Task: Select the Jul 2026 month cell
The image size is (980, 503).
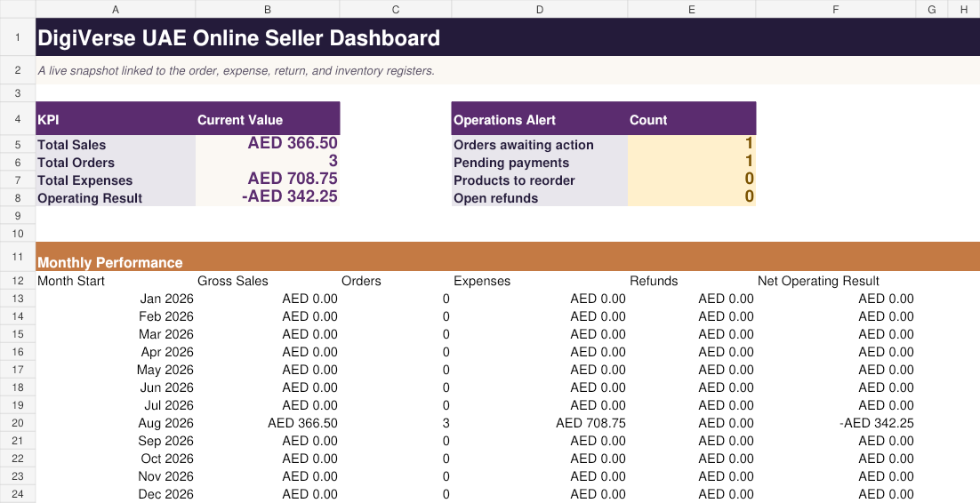Action: [x=116, y=405]
